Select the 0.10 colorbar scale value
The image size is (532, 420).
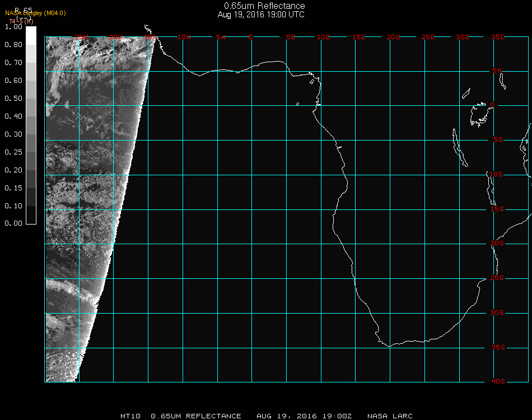[x=13, y=206]
